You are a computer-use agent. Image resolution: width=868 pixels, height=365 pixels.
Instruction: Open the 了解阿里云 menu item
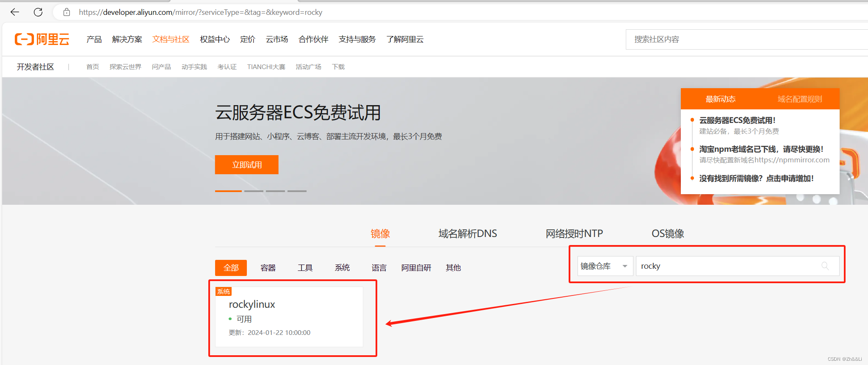pyautogui.click(x=405, y=39)
